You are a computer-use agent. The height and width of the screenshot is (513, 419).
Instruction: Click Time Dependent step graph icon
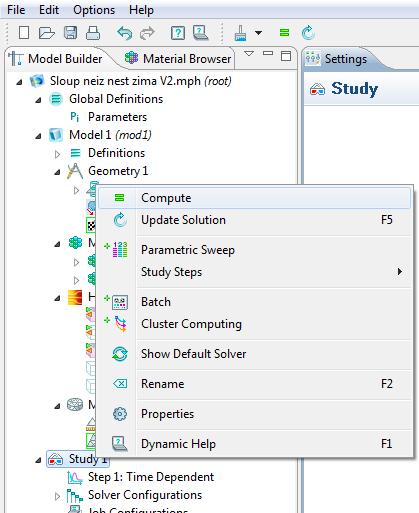tap(75, 478)
